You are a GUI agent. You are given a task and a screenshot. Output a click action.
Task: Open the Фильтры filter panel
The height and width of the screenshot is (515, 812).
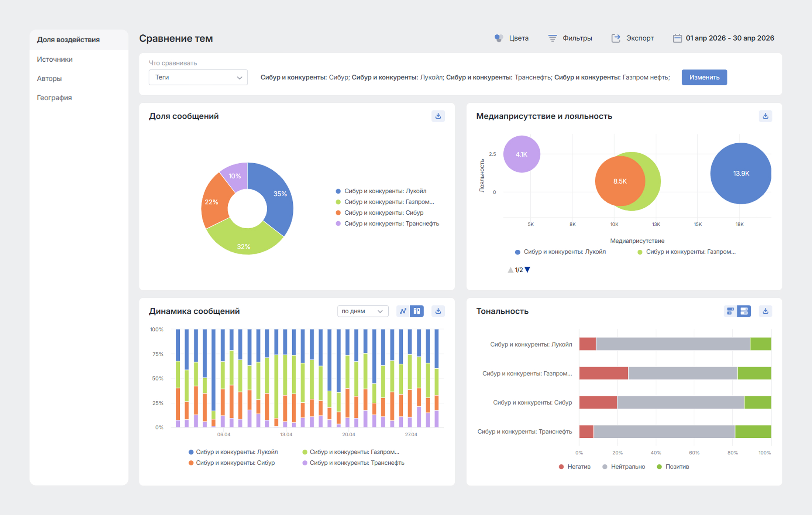[x=570, y=38]
